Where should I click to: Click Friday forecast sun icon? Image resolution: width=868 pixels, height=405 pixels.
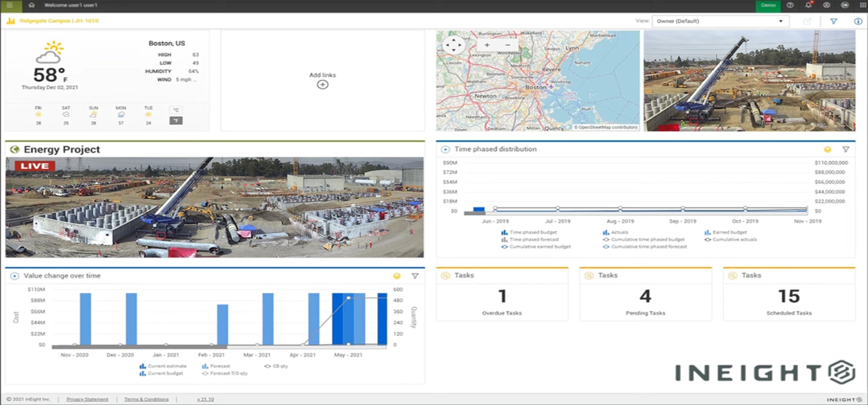pos(38,115)
